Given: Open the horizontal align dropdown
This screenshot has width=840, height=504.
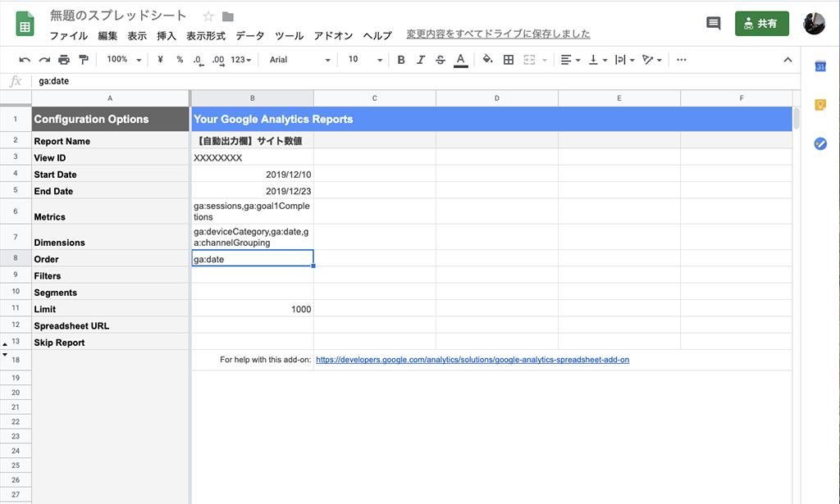Looking at the screenshot, I should click(570, 60).
